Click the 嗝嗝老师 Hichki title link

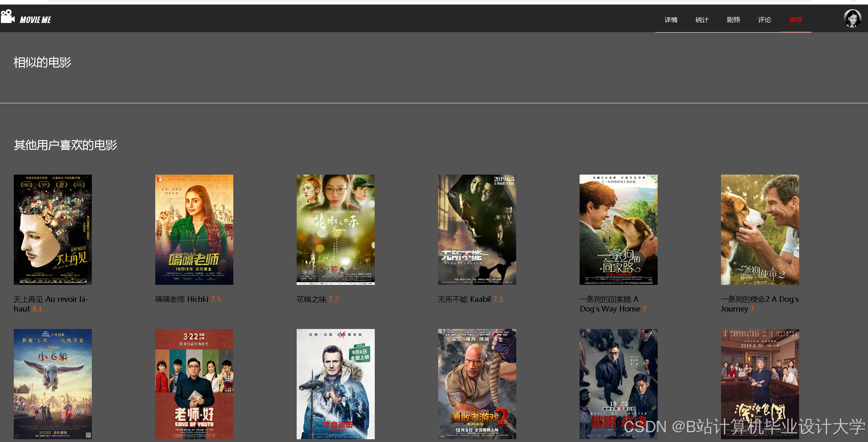click(x=182, y=299)
